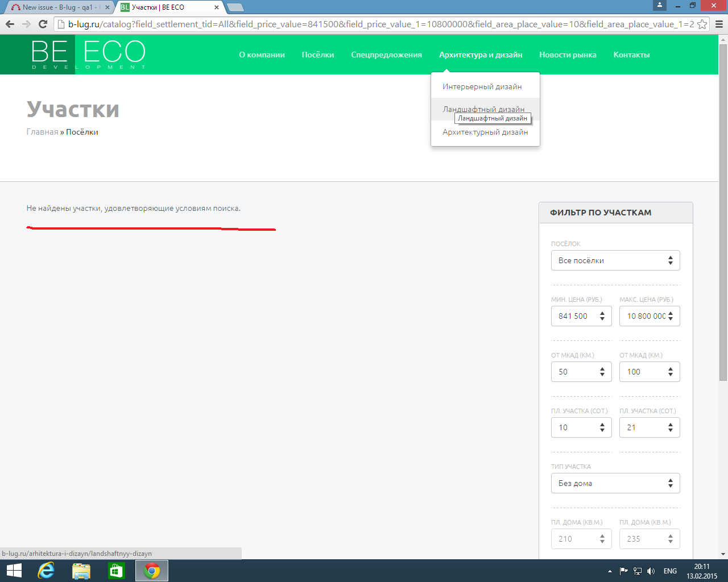The width and height of the screenshot is (728, 582).
Task: Click the Windows Start button
Action: [x=14, y=571]
